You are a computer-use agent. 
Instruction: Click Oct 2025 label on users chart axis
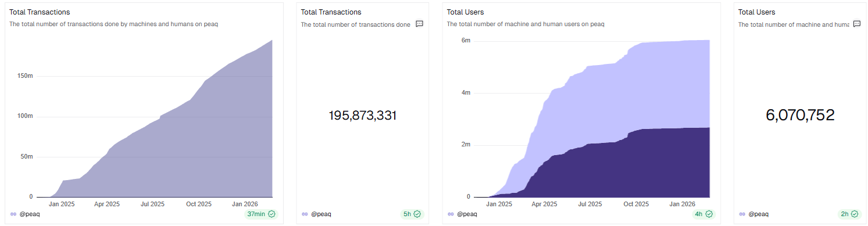635,204
